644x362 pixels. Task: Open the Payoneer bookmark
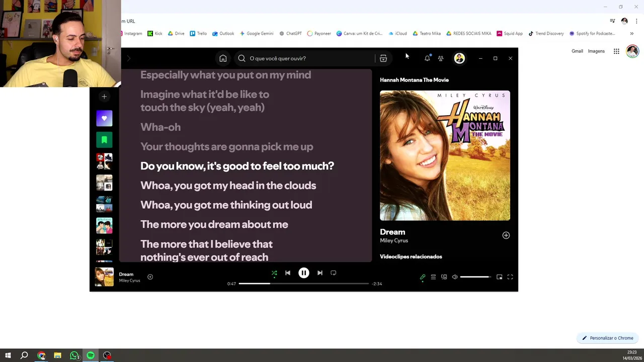[x=319, y=34]
